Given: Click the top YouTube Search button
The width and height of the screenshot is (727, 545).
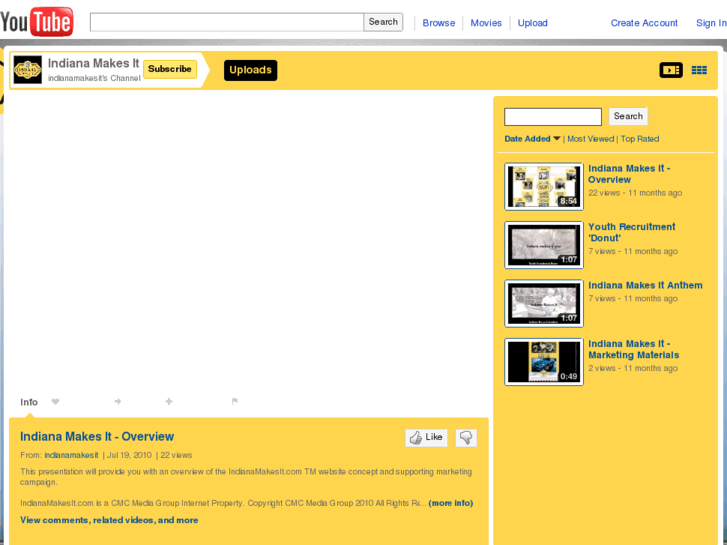Looking at the screenshot, I should pos(383,22).
